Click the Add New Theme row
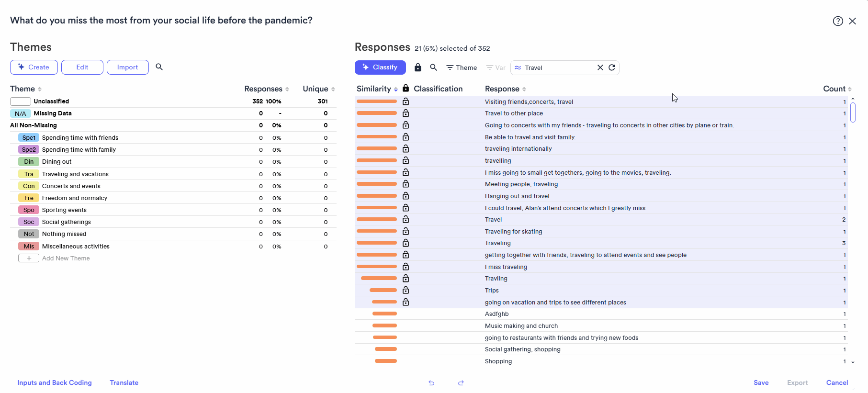The width and height of the screenshot is (868, 393). point(66,258)
